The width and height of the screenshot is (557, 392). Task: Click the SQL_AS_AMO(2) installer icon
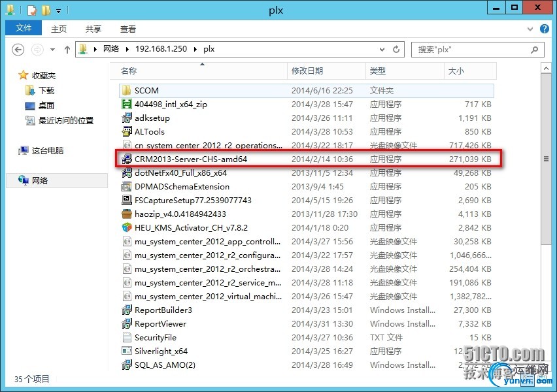coord(126,365)
